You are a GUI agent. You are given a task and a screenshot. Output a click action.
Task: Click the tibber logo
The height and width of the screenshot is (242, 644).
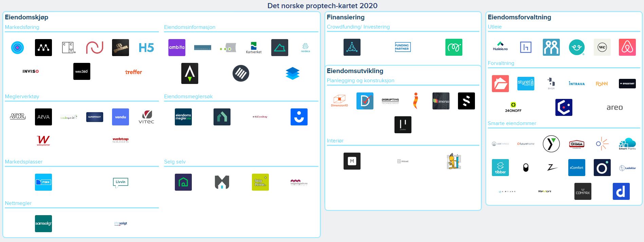click(500, 168)
